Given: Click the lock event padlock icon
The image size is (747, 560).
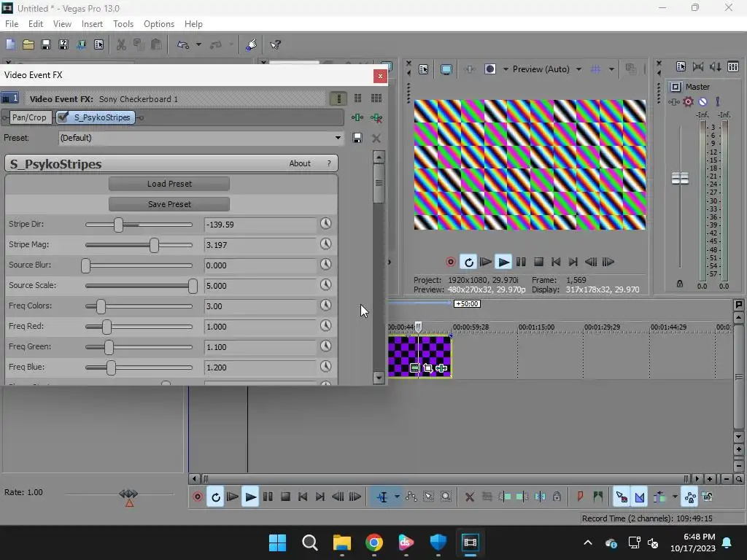Looking at the screenshot, I should click(557, 497).
